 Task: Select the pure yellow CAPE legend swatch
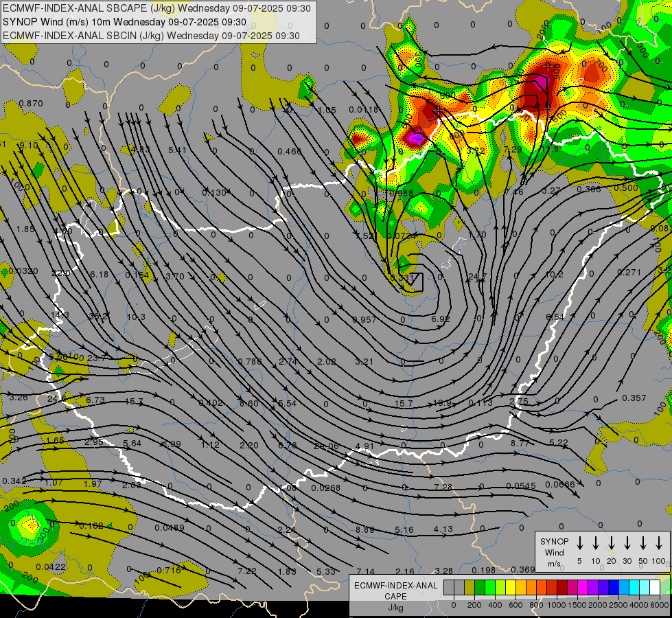coord(511,588)
